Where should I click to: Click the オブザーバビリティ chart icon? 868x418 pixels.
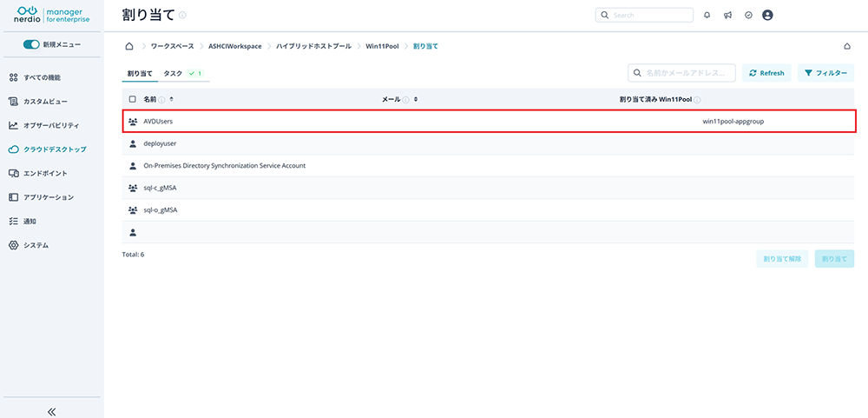click(x=15, y=125)
